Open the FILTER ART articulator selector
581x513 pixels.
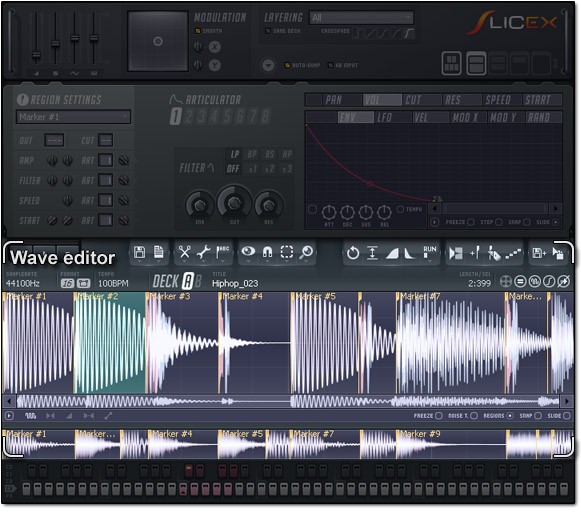106,181
